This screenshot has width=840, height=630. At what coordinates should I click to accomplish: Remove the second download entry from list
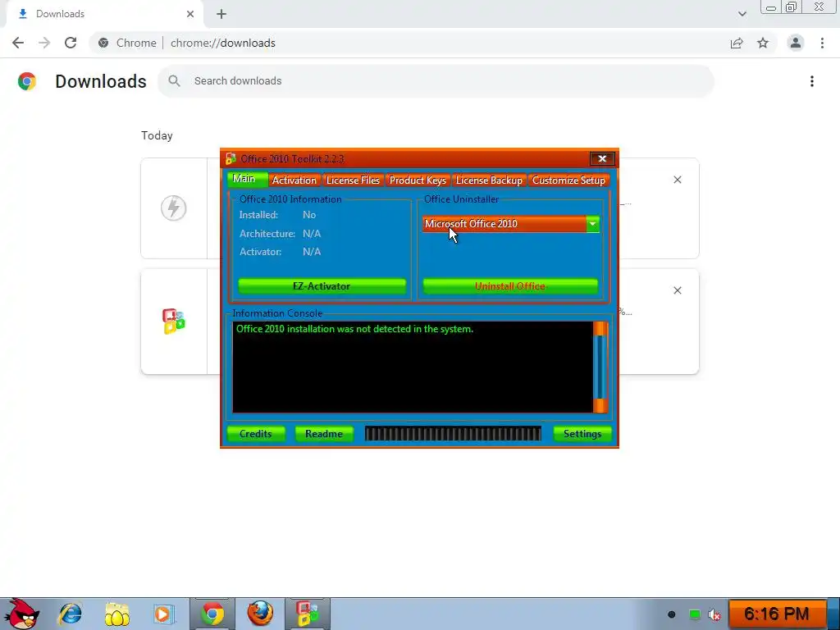[677, 290]
